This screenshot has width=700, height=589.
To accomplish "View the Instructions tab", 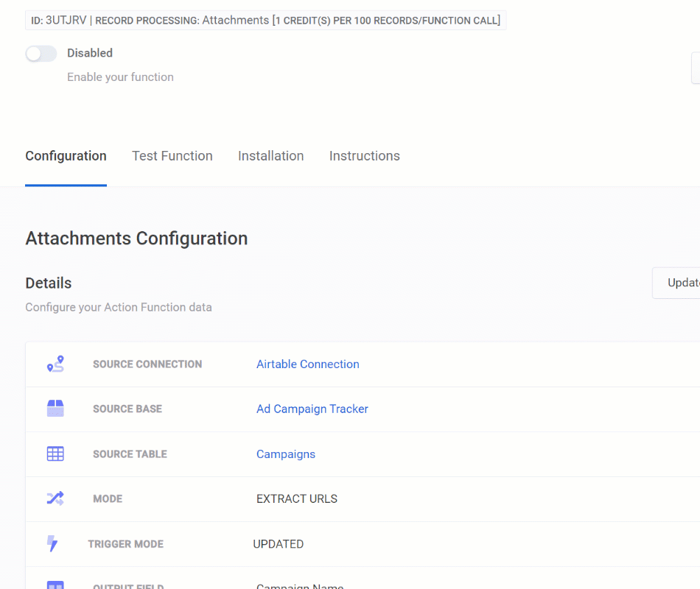I will pyautogui.click(x=364, y=156).
